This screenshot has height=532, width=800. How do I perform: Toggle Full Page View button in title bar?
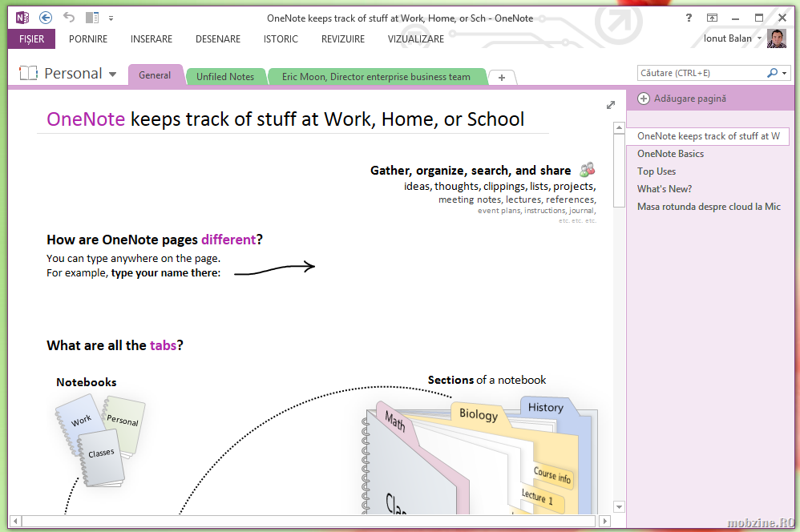pos(713,18)
